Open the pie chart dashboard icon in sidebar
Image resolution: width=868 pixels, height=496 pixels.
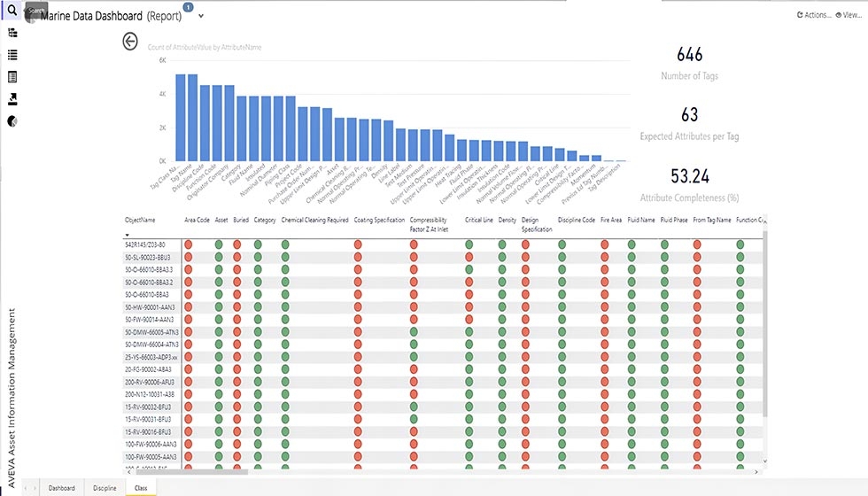(x=12, y=121)
